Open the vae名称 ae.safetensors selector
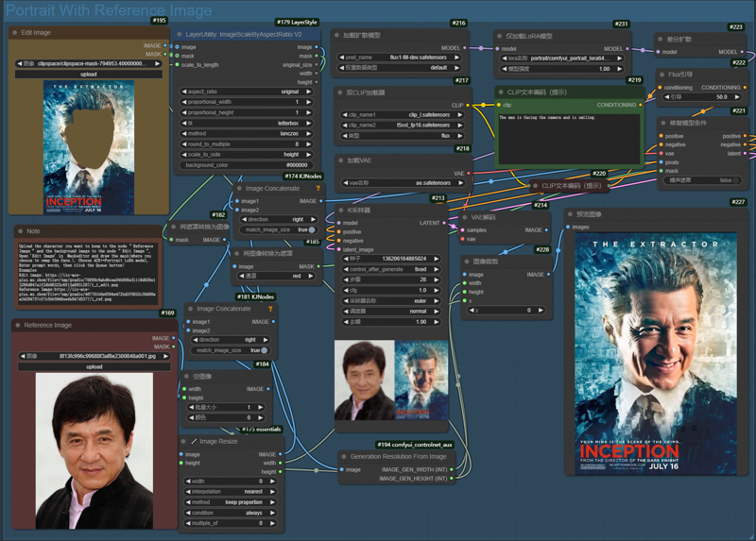Screen dimensions: 756x541 tap(404, 183)
